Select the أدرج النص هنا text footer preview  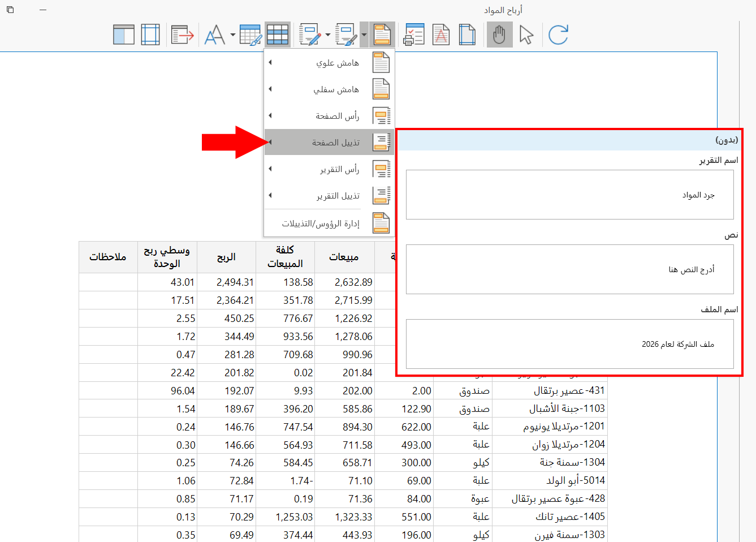[x=570, y=269]
